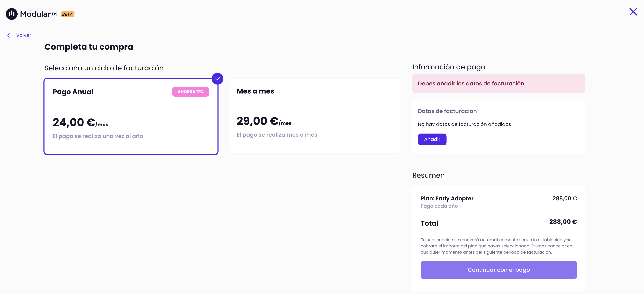The image size is (644, 294).
Task: Click the 24,00 €/mes price text
Action: click(80, 122)
